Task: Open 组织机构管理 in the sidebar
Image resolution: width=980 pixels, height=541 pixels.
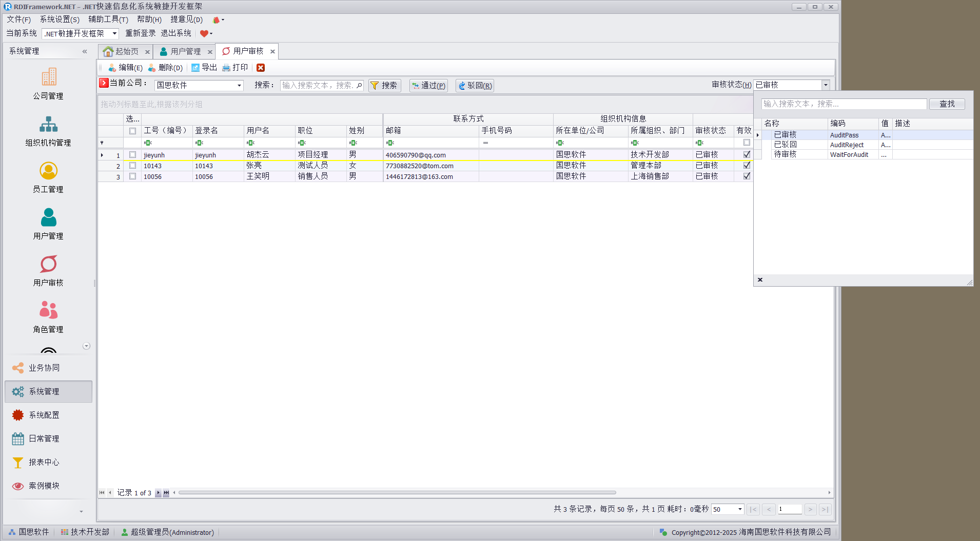Action: tap(49, 124)
